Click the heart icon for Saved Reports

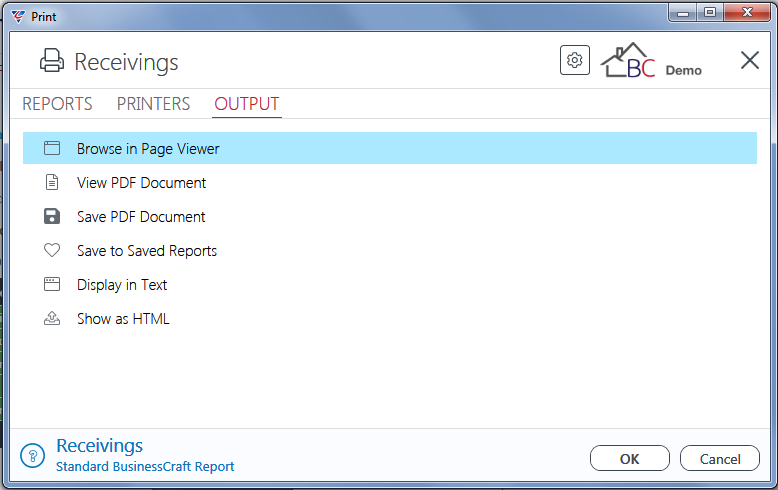pos(52,250)
